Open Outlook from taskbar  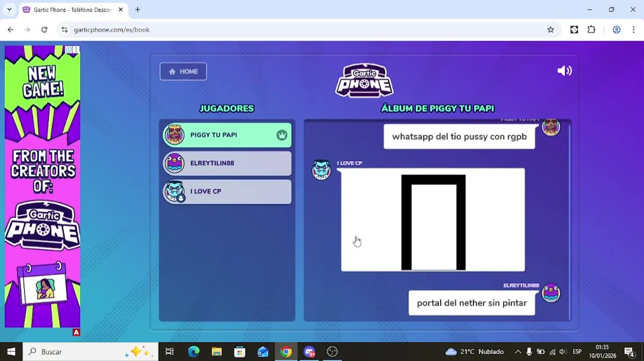[x=263, y=351]
